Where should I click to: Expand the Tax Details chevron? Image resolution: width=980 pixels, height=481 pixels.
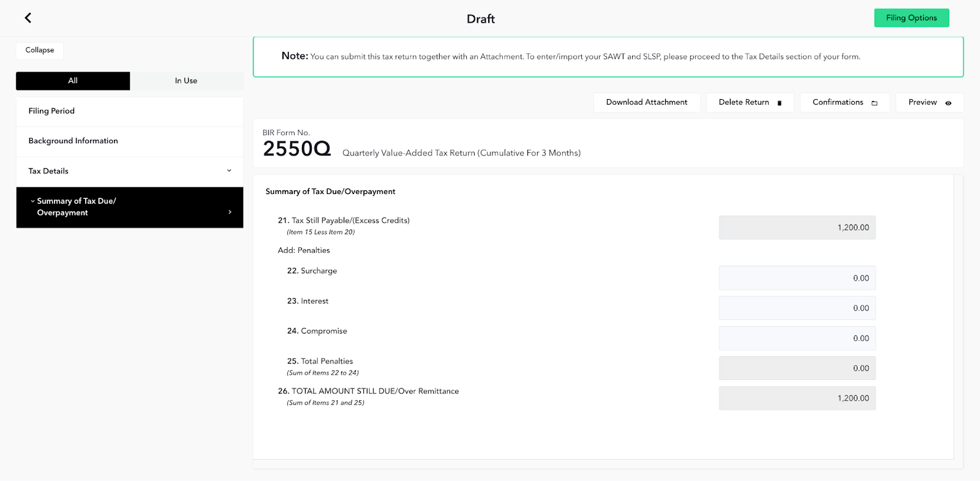point(229,171)
